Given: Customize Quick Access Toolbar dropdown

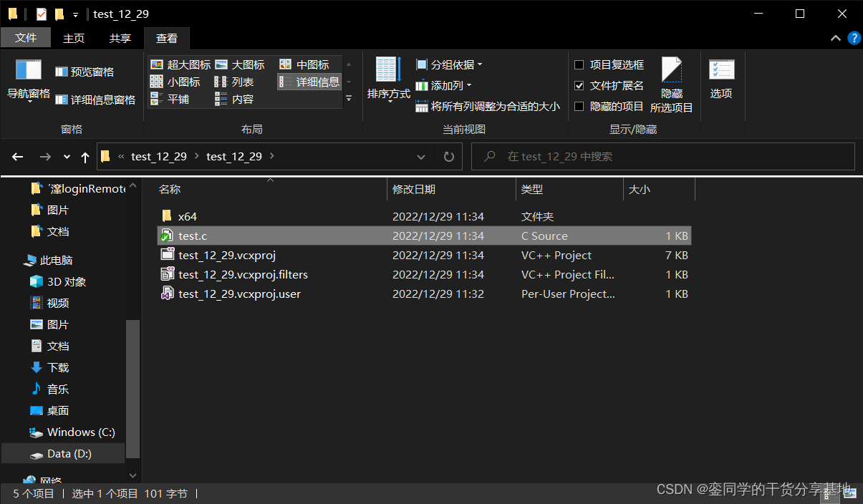Looking at the screenshot, I should click(75, 14).
